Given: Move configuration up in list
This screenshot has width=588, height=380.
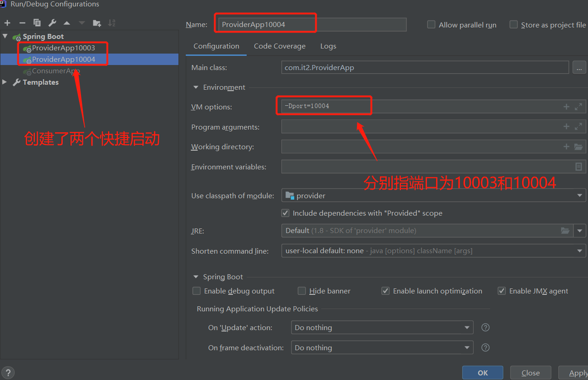Looking at the screenshot, I should [x=67, y=23].
